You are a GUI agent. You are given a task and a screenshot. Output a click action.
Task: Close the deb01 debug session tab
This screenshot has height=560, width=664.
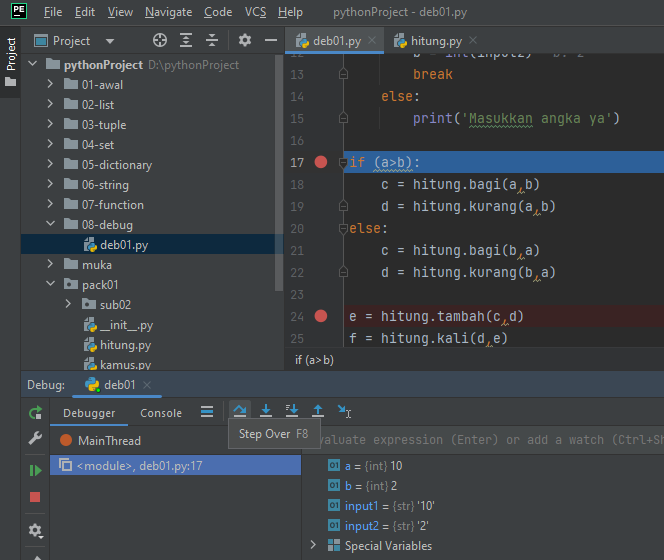coord(147,385)
